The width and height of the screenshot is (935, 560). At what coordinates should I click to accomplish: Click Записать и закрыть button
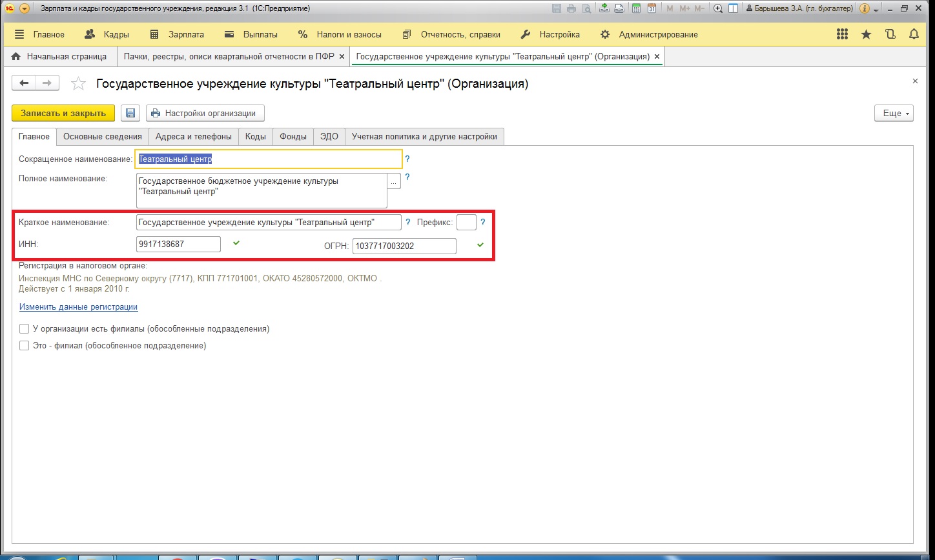[x=63, y=114]
